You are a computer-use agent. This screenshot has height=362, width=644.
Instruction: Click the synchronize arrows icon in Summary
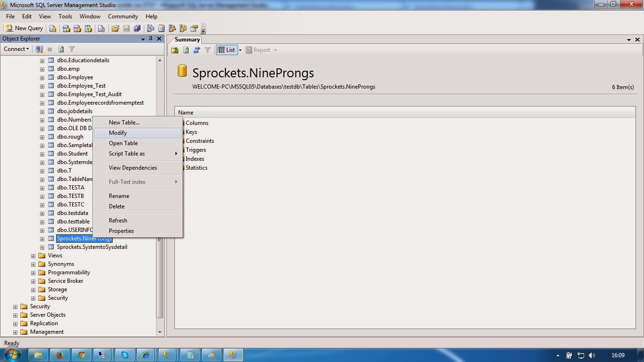[x=197, y=50]
